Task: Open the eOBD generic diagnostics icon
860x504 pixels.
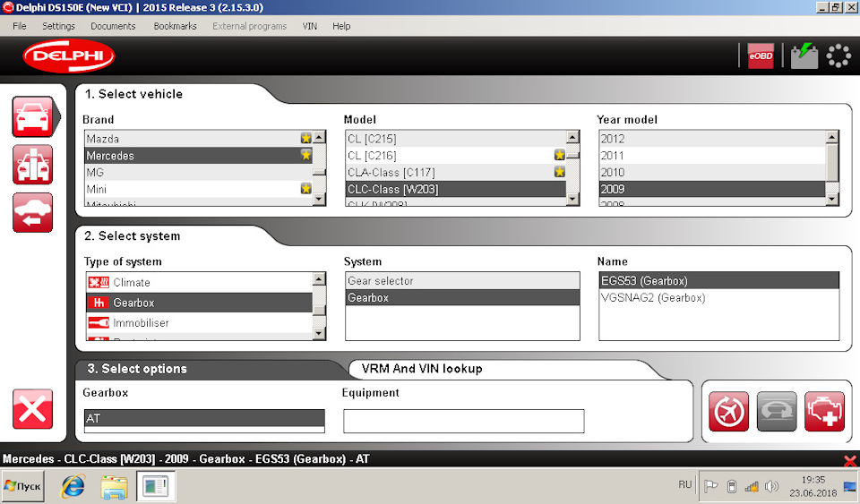Action: (x=761, y=56)
